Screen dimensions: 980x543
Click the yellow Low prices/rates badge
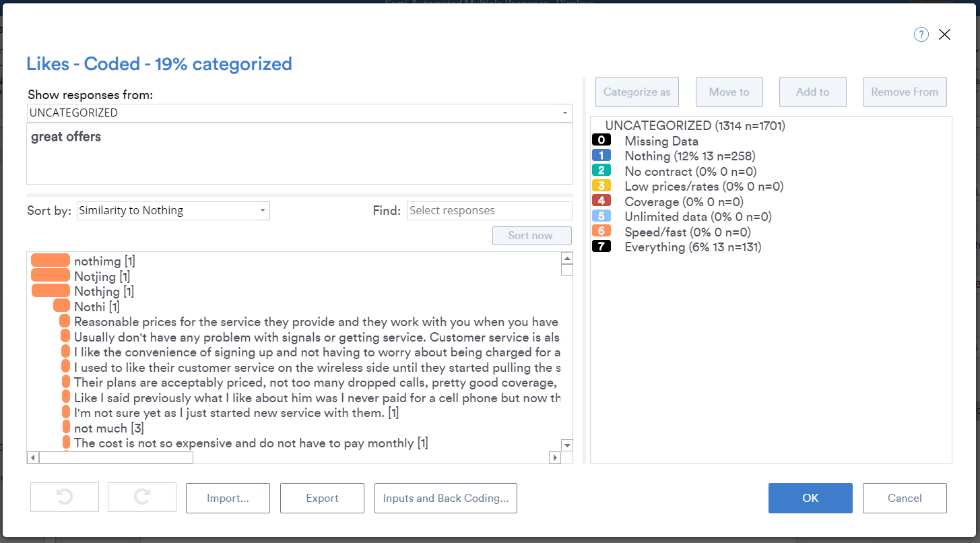pyautogui.click(x=601, y=186)
